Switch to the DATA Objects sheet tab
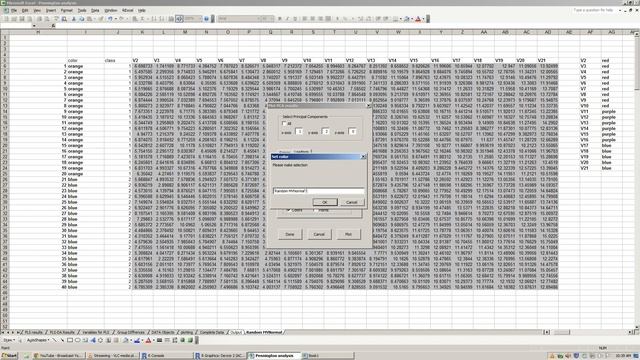This screenshot has height=360, width=640. coord(163,332)
